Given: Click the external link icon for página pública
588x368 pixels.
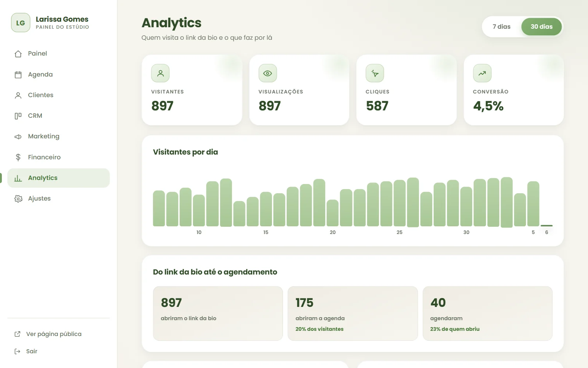Looking at the screenshot, I should coord(17,334).
